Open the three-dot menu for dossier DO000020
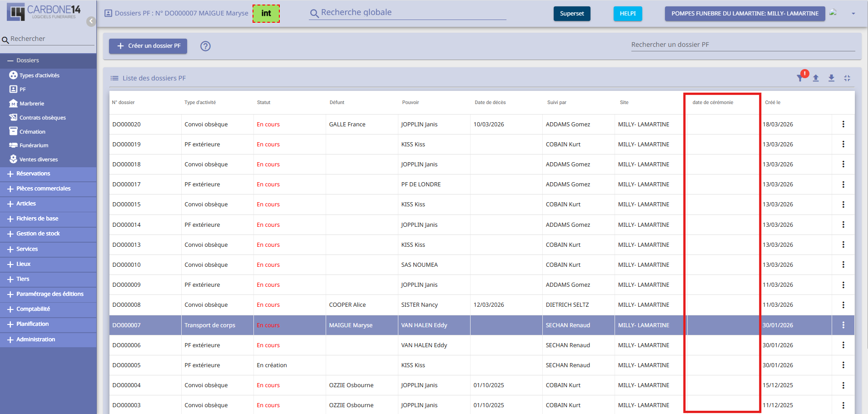Screen dimensions: 868x414 [843, 124]
